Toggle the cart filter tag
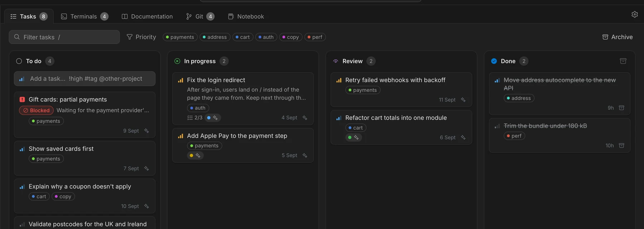The width and height of the screenshot is (644, 229). click(x=243, y=37)
